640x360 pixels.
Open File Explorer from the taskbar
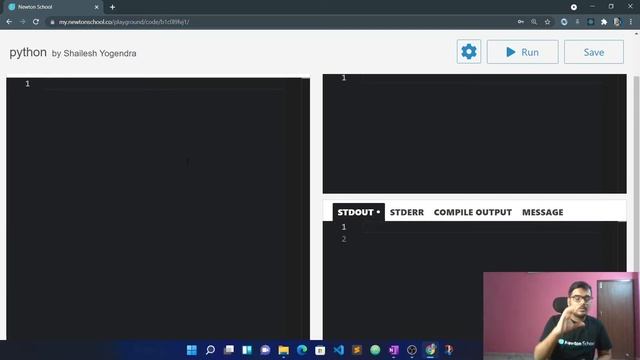[284, 350]
